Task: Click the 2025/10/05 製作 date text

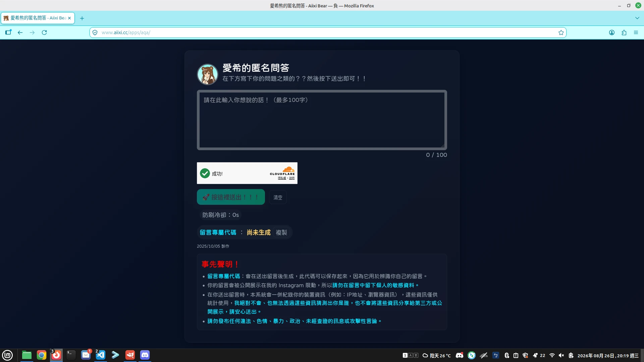Action: [x=213, y=246]
